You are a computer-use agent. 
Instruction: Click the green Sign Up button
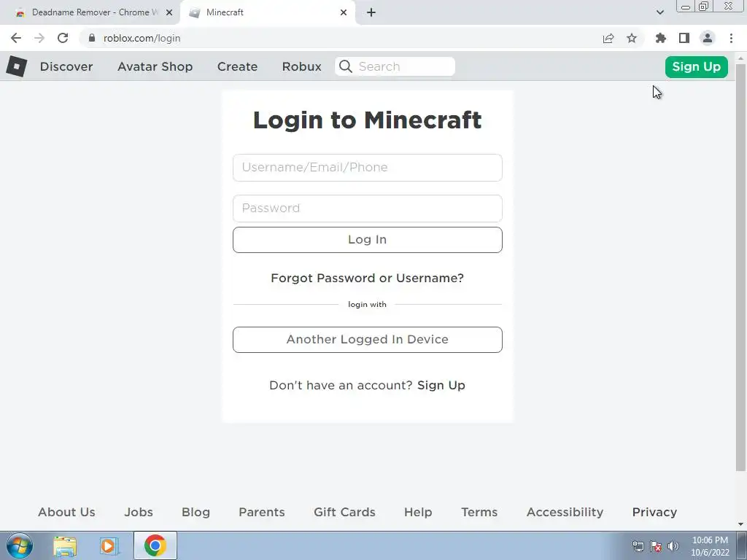pos(696,66)
